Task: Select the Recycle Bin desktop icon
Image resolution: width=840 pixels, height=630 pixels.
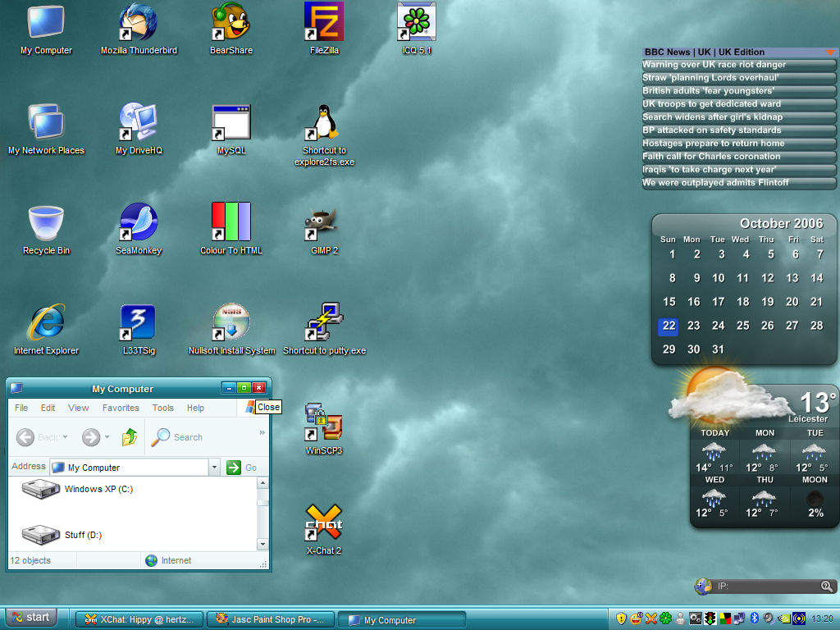Action: coord(46,229)
